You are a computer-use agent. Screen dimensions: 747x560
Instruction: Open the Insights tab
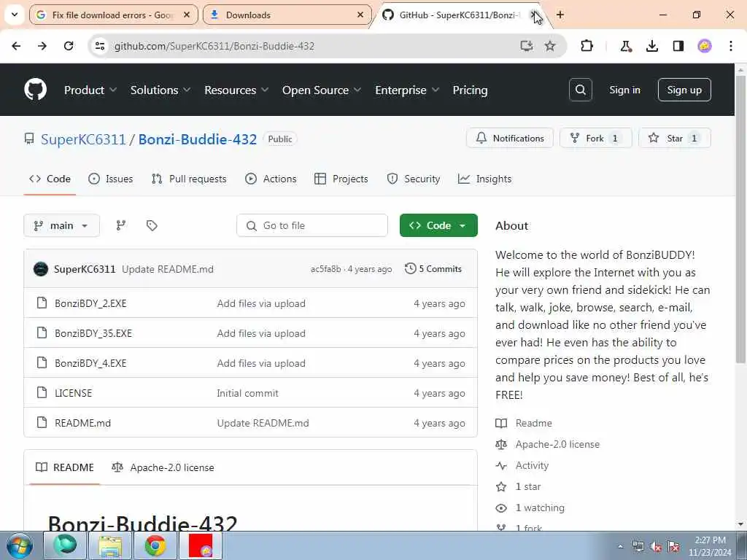[484, 179]
